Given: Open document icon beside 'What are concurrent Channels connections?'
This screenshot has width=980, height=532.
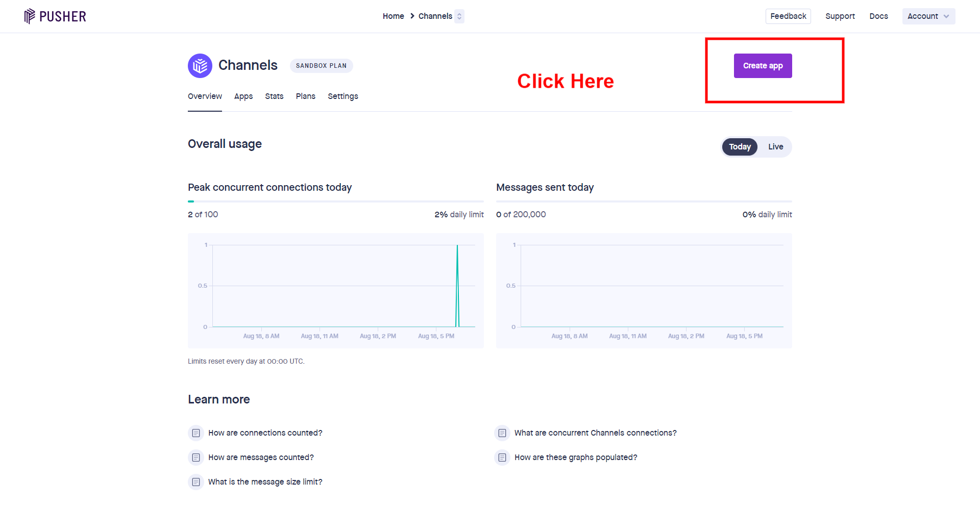Looking at the screenshot, I should click(502, 433).
